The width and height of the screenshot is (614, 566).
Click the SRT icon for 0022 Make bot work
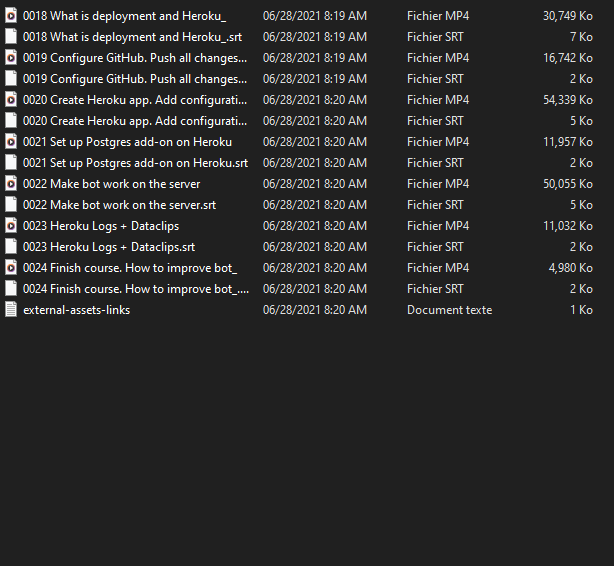coord(11,205)
